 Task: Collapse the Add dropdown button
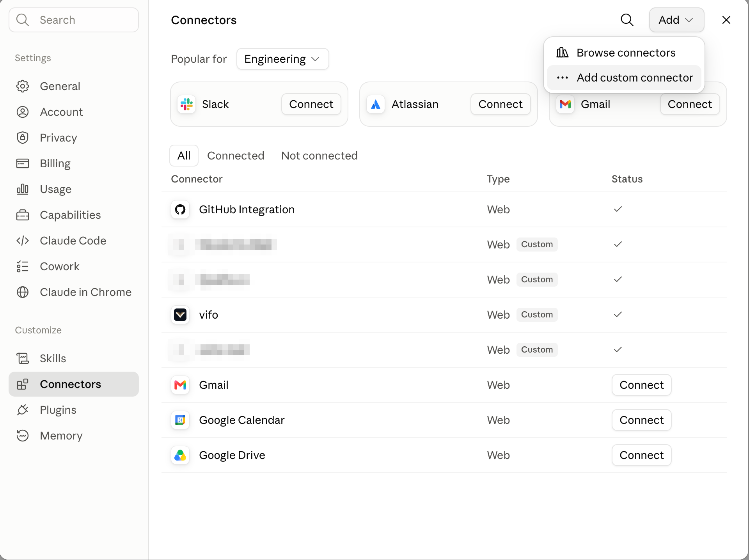coord(676,20)
